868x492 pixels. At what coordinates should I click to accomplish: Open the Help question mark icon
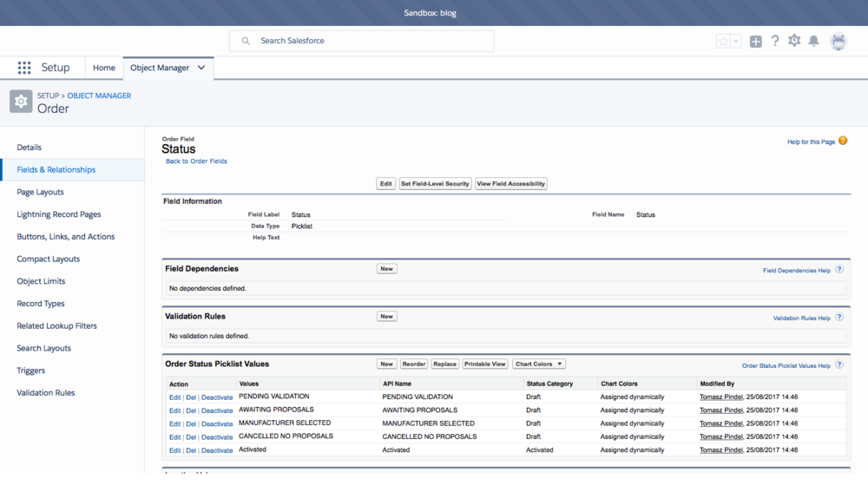tap(775, 41)
